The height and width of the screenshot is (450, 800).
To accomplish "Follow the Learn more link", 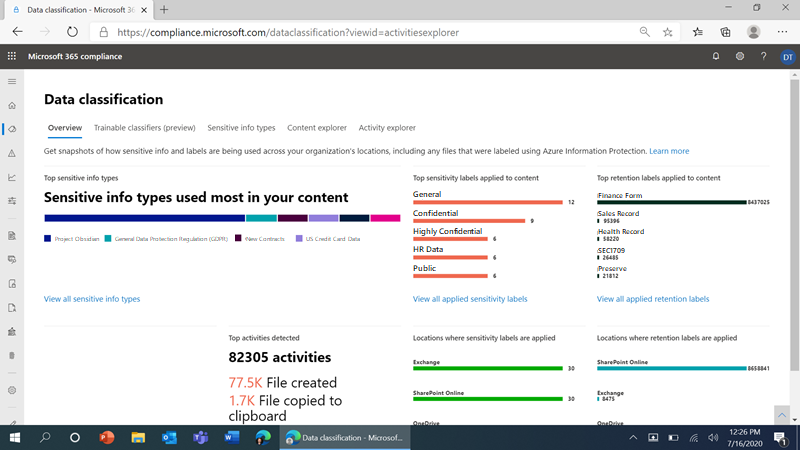I will [x=669, y=151].
